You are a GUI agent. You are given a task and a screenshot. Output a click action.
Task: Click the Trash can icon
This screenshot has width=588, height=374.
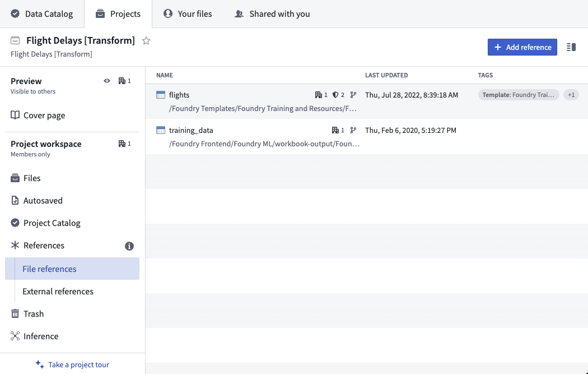point(15,313)
